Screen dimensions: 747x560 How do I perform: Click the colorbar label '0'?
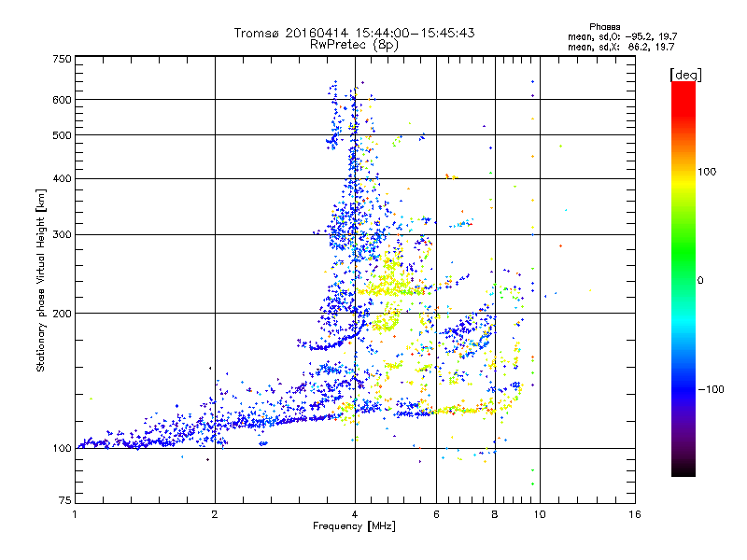coord(699,280)
